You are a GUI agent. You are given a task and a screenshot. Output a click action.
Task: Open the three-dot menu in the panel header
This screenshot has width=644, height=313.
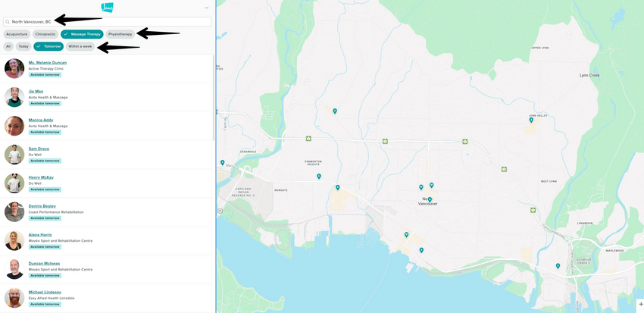tap(207, 8)
